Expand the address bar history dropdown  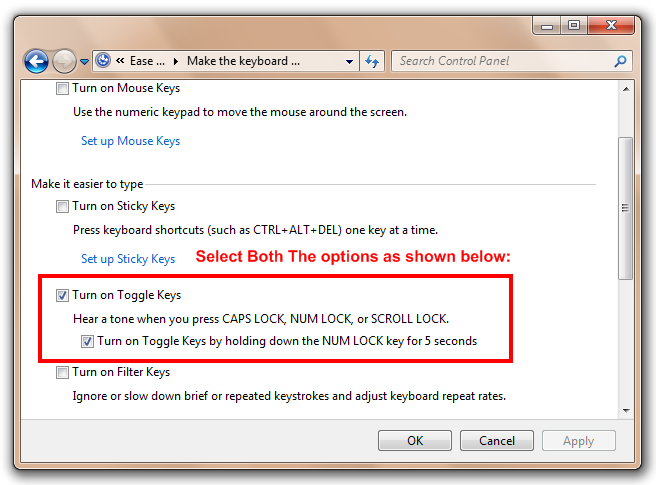(x=351, y=61)
